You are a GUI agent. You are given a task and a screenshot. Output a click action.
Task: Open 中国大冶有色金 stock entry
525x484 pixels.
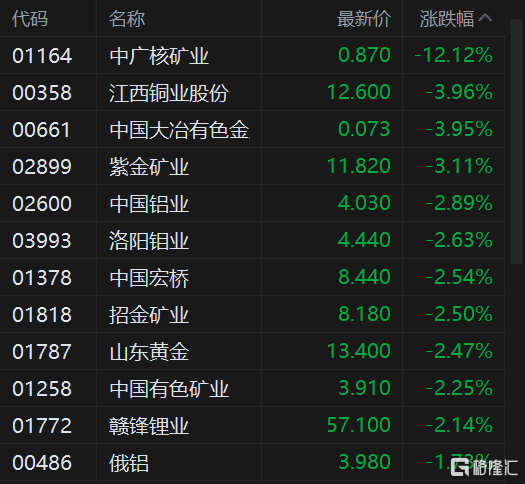point(179,130)
